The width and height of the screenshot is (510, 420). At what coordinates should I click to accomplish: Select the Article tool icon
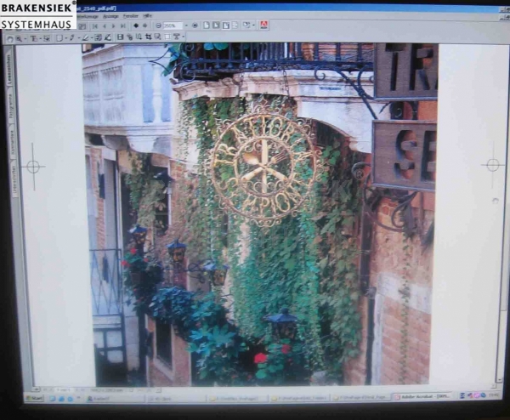pos(139,37)
